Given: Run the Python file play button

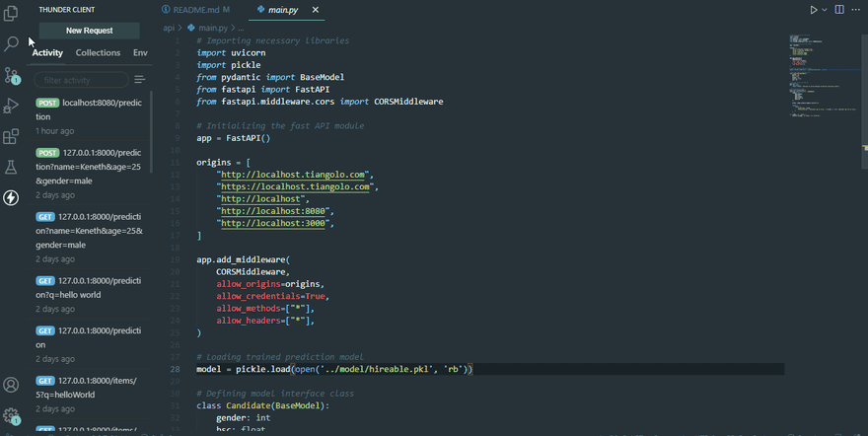Looking at the screenshot, I should tap(813, 10).
